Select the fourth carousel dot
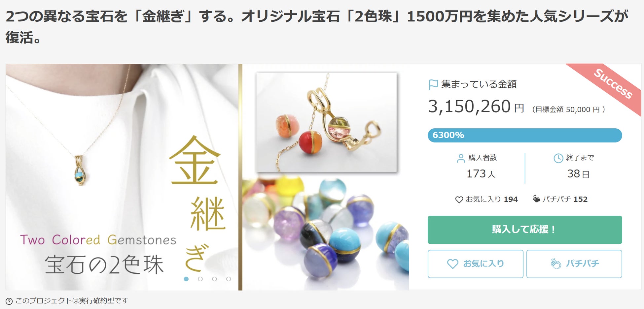The image size is (644, 309). 229,279
